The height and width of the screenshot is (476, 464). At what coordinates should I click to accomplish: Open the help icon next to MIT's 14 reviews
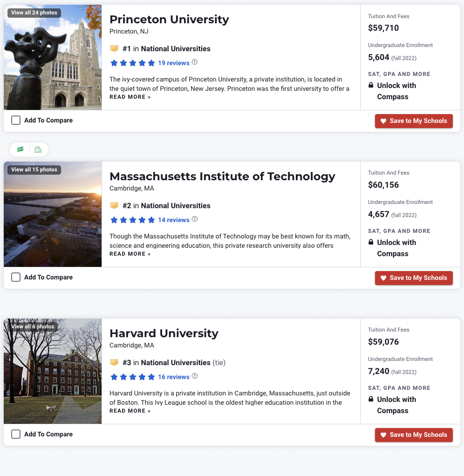[195, 219]
